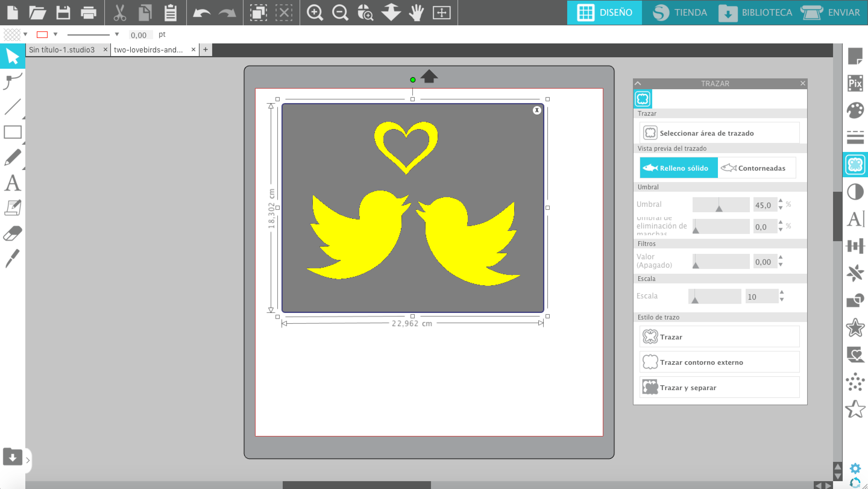Activate the zoom selection tool
Viewport: 868px width, 489px height.
coord(365,13)
